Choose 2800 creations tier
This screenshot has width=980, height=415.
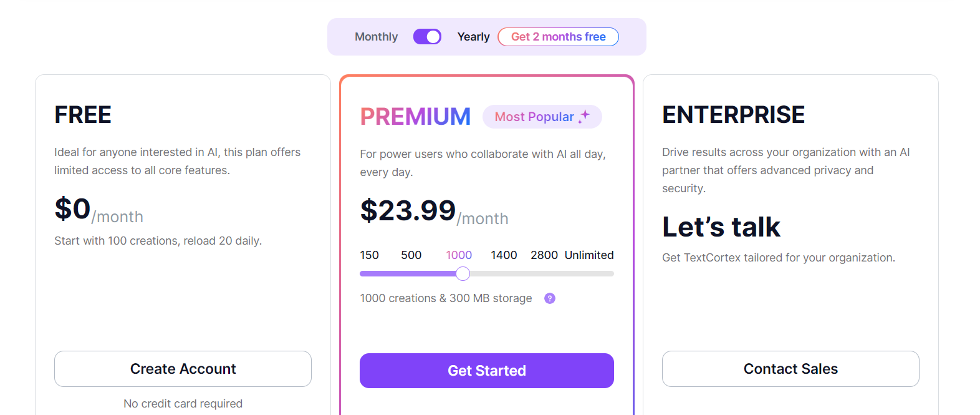coord(544,255)
